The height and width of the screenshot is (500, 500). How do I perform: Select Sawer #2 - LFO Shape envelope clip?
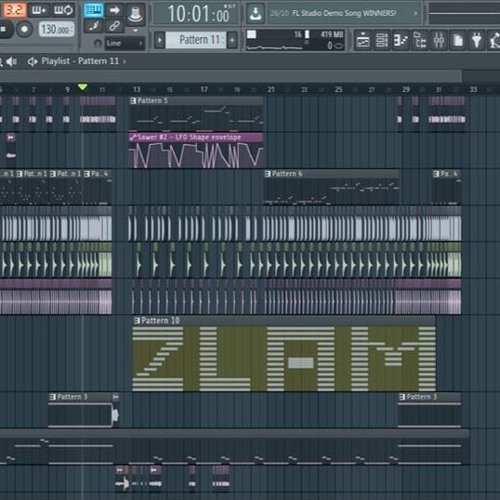[196, 150]
